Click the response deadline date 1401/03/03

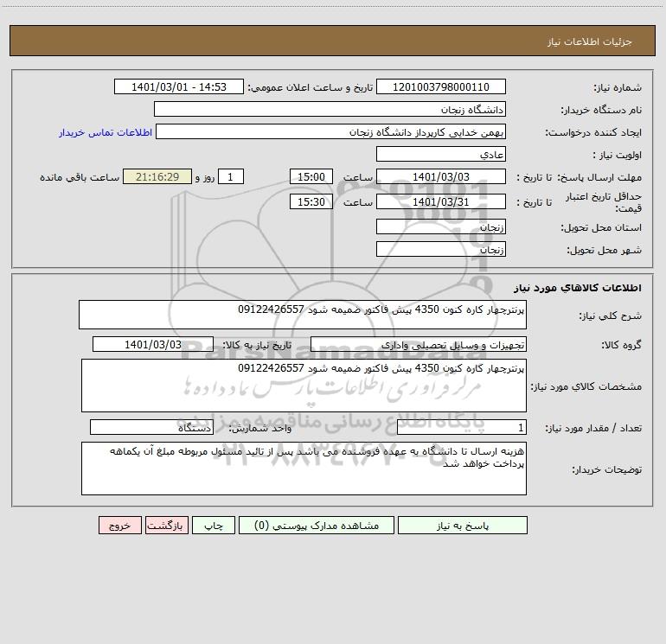click(441, 176)
